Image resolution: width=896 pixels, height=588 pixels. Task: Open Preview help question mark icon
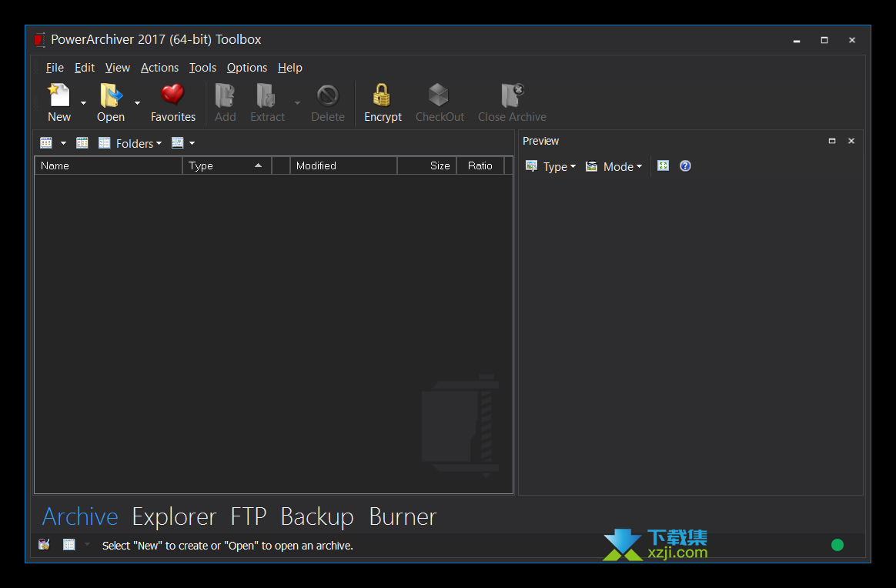(x=685, y=165)
